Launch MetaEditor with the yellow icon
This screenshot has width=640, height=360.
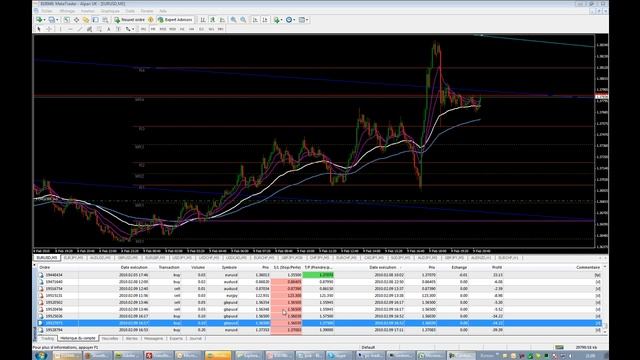(x=151, y=20)
